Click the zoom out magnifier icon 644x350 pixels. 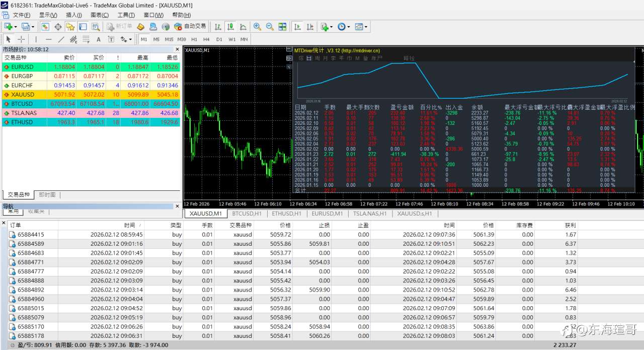[270, 27]
